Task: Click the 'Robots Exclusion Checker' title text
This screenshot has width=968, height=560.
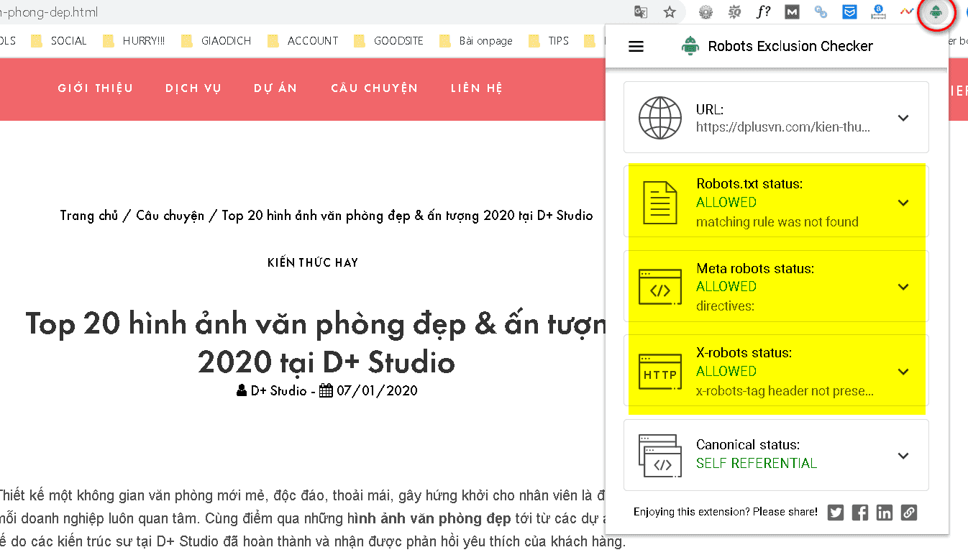Action: (x=790, y=46)
